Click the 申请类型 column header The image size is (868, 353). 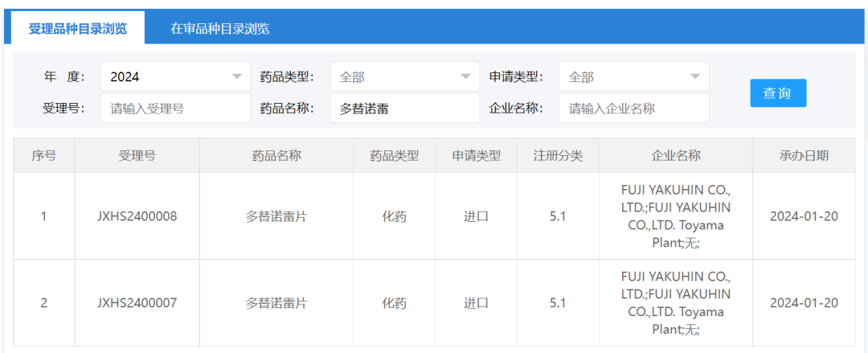pyautogui.click(x=476, y=156)
